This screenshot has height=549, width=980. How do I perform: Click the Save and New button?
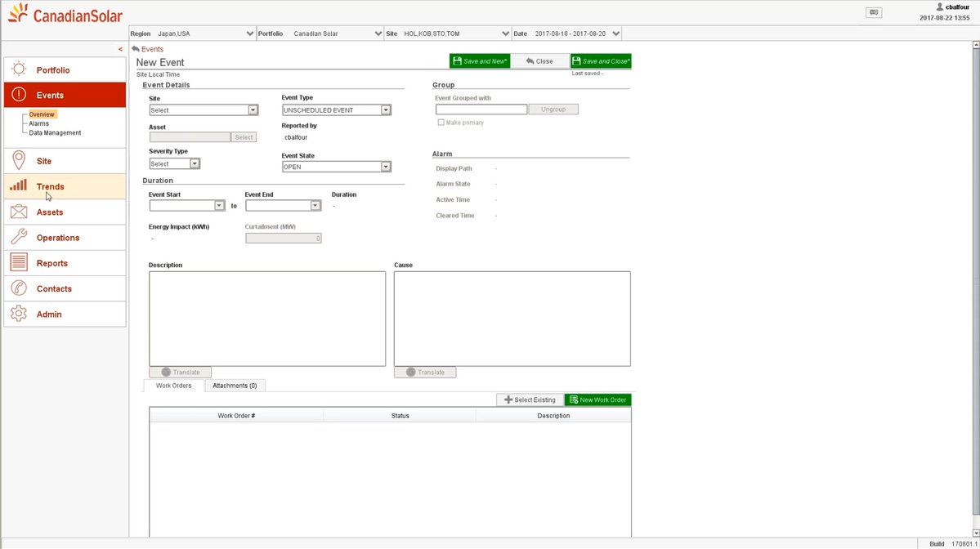(x=480, y=61)
